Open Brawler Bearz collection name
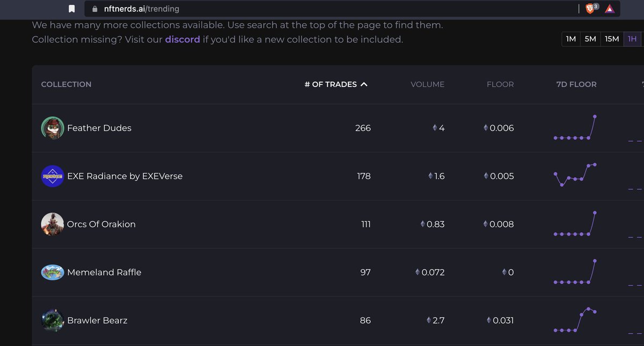 97,320
